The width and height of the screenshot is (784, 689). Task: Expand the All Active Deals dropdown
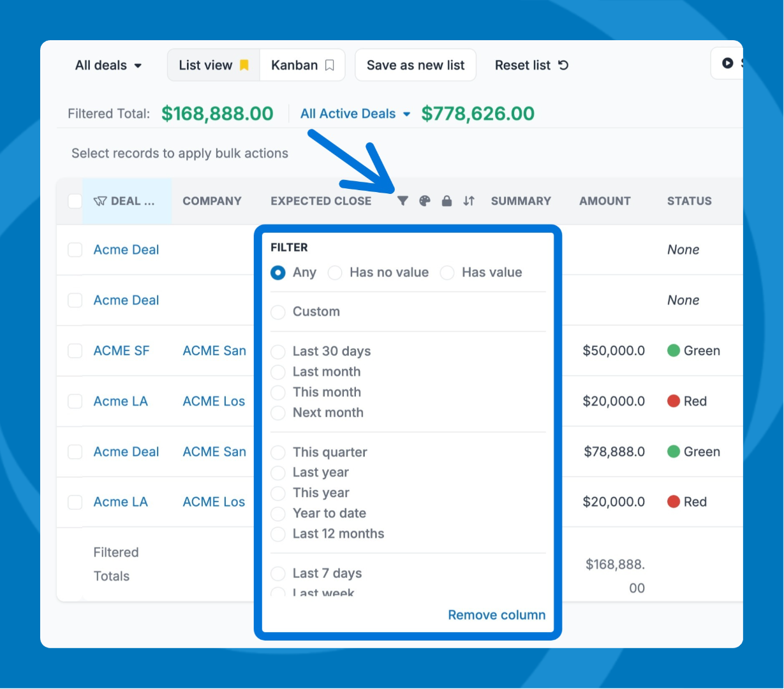coord(355,114)
